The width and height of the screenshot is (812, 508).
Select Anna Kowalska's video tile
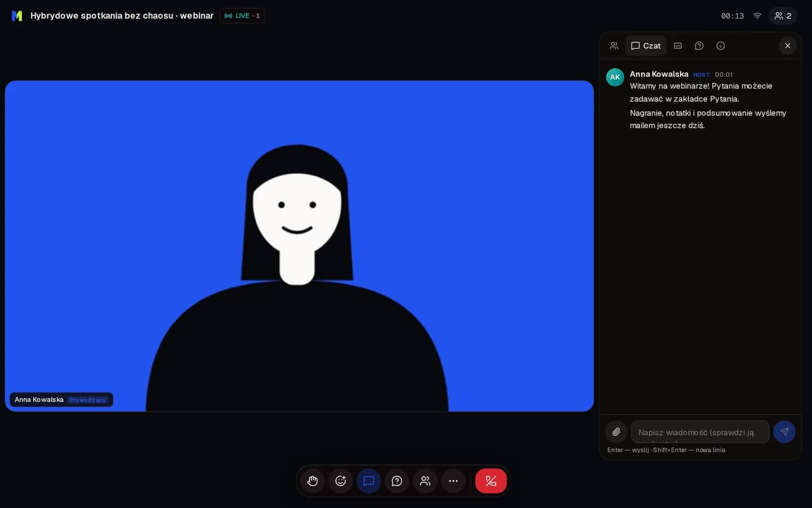pos(299,246)
